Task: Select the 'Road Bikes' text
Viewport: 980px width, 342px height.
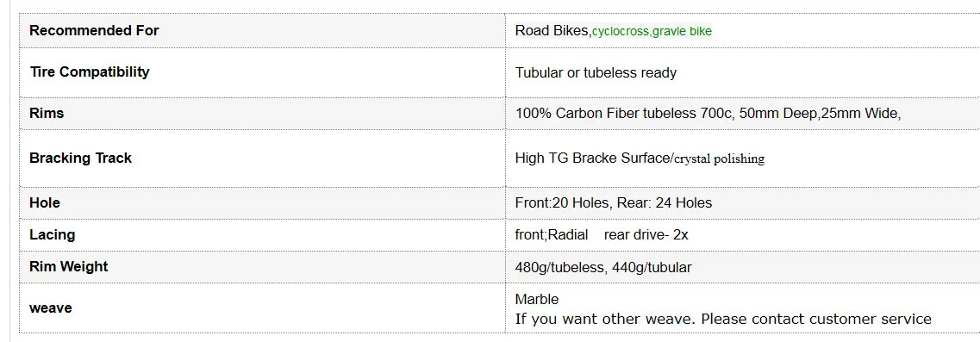Action: pyautogui.click(x=552, y=31)
